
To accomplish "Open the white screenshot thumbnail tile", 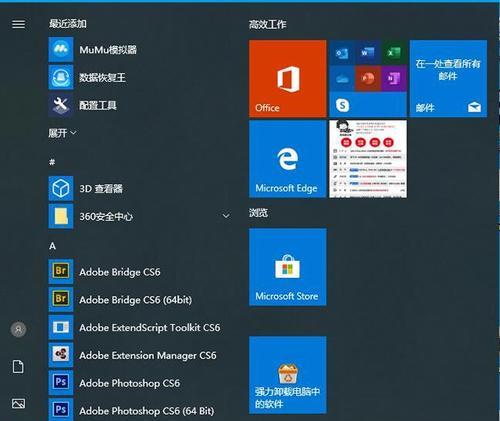I will [368, 159].
